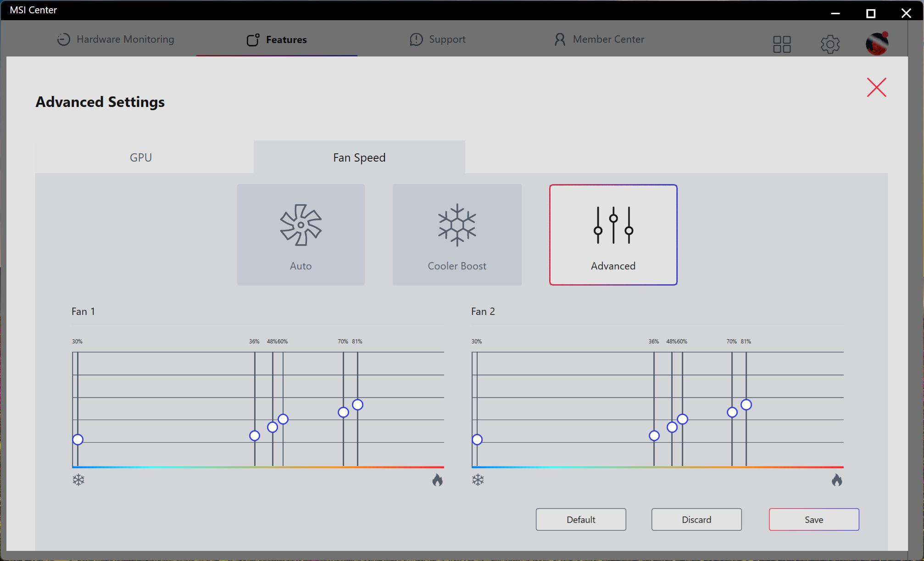Open the apps grid icon
The width and height of the screenshot is (924, 561).
(782, 45)
